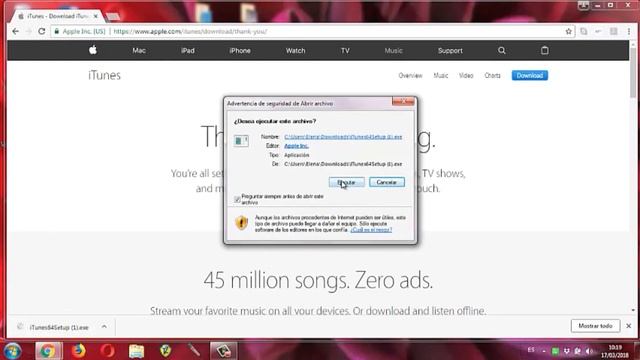Open the Mac menu item
The width and height of the screenshot is (640, 360).
(139, 51)
